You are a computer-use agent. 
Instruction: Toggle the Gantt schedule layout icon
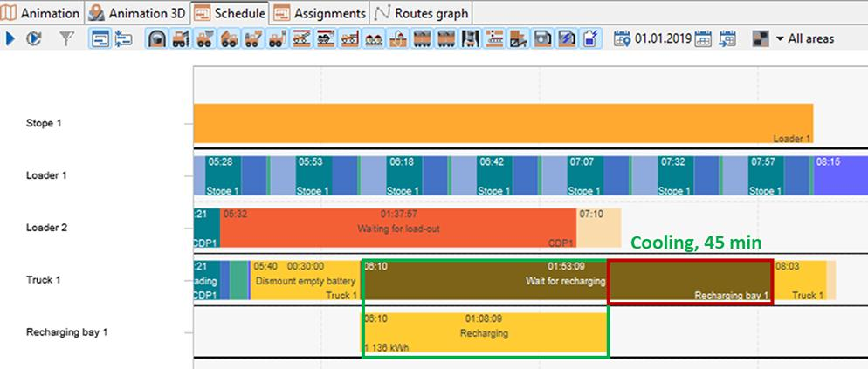(100, 38)
